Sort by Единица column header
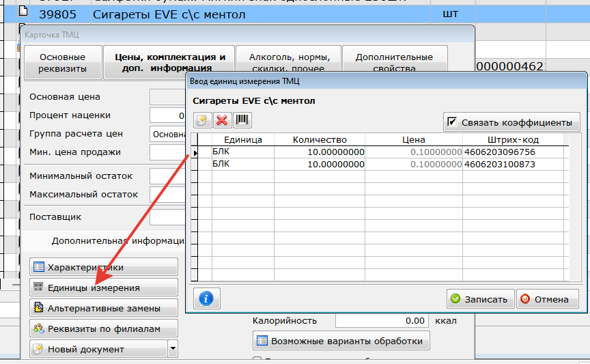The height and width of the screenshot is (364, 590). 243,139
